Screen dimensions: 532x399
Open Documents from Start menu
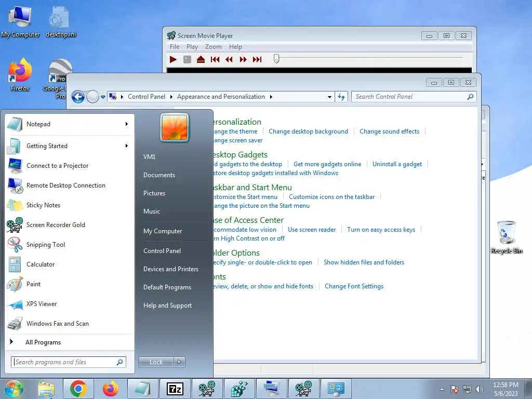(x=159, y=175)
